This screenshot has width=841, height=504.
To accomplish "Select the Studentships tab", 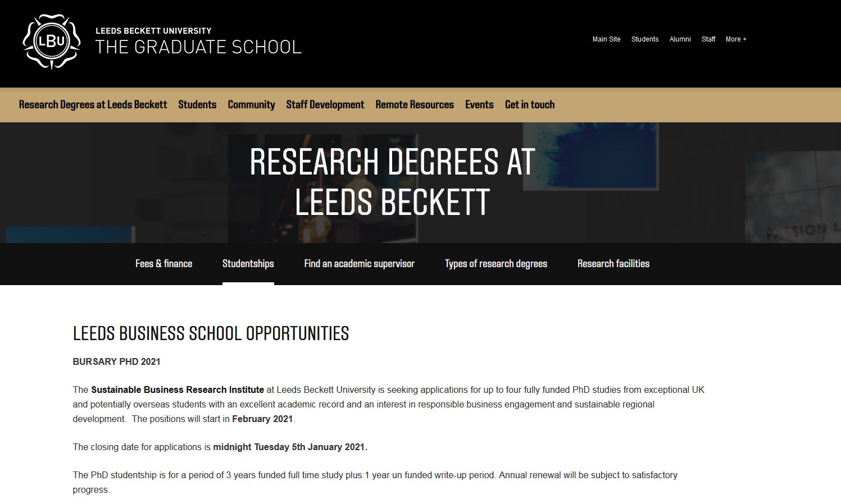I will (x=248, y=264).
